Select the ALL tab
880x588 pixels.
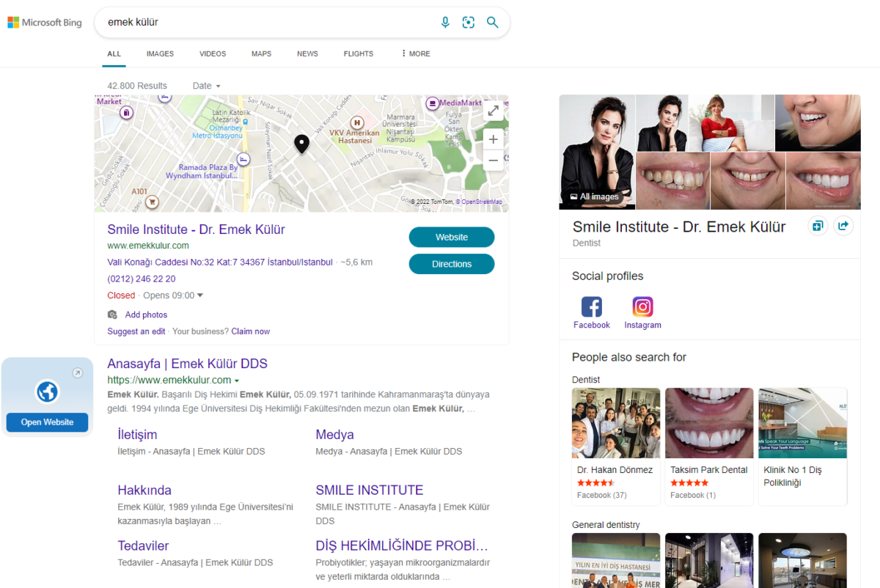click(114, 54)
